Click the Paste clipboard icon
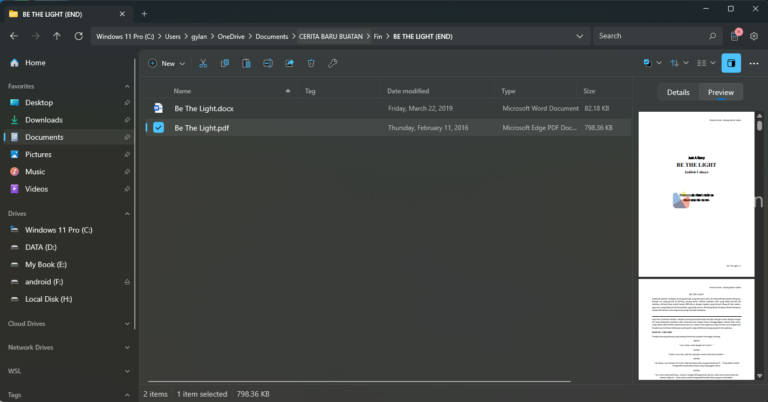768x402 pixels. (x=246, y=63)
